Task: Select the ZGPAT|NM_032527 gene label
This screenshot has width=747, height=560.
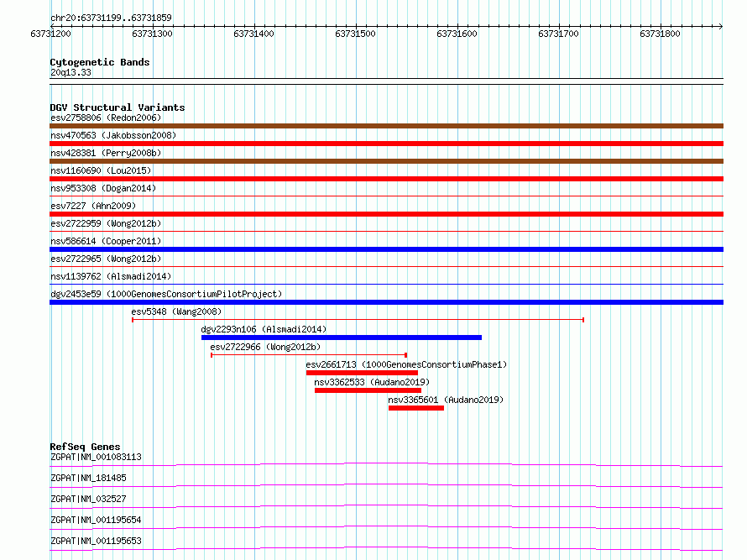Action: [88, 499]
